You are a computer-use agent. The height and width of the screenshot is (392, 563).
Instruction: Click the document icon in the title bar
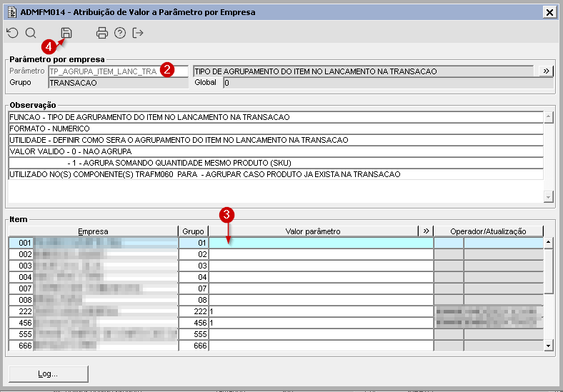tap(12, 12)
